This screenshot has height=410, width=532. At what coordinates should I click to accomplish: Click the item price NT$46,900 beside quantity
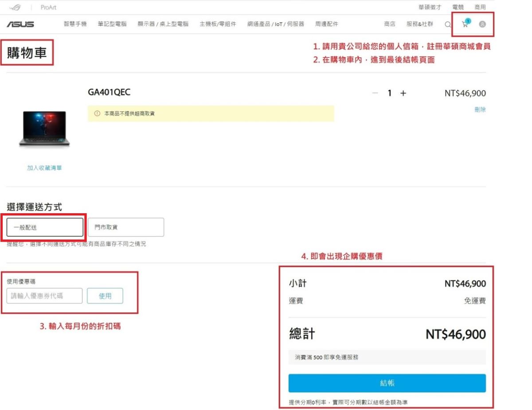click(x=465, y=93)
